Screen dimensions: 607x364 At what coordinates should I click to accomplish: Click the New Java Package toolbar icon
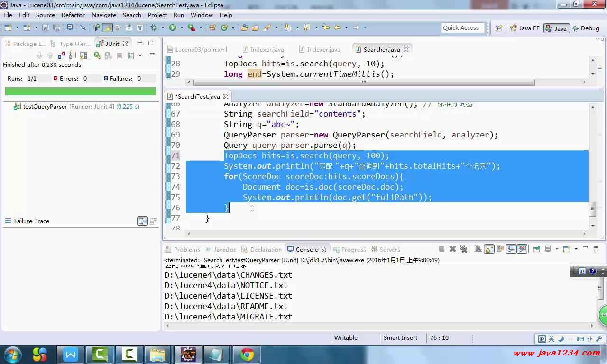212,27
